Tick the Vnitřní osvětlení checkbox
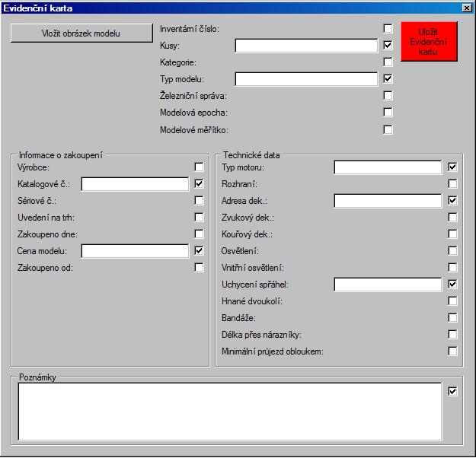This screenshot has height=458, width=476. (452, 267)
